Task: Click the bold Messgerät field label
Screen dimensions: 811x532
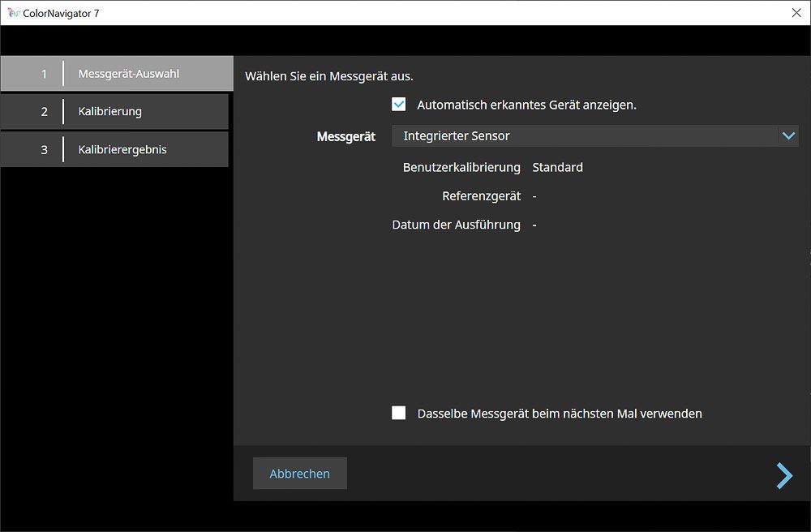Action: (345, 137)
